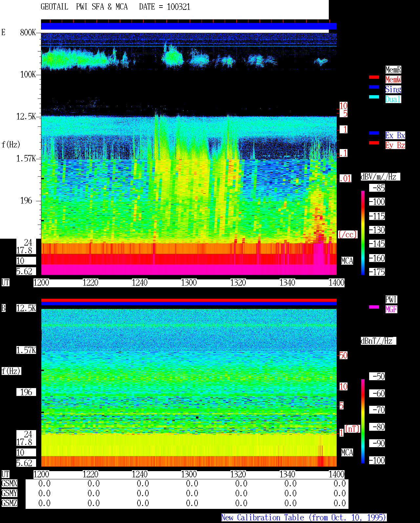Click the red [/cc] density axis label
420x523 pixels.
click(347, 234)
